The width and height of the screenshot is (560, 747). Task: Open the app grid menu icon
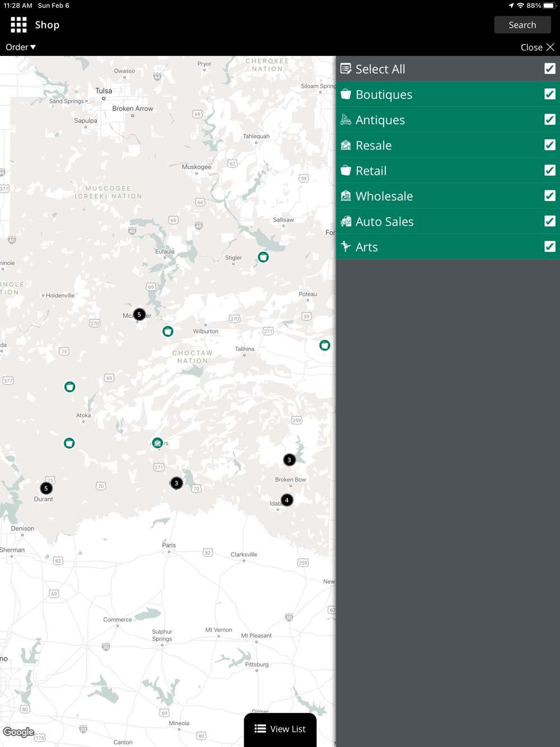tap(18, 25)
